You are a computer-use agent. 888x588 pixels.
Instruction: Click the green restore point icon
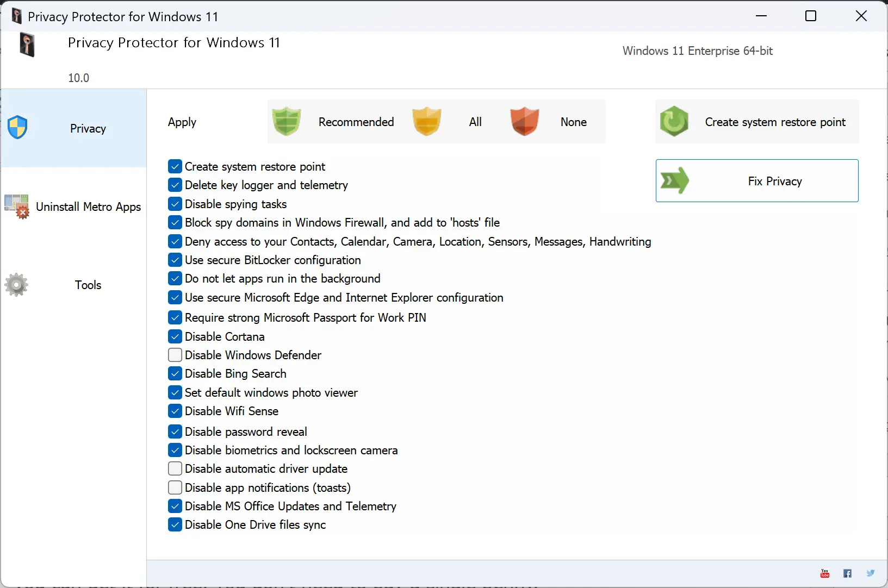click(x=674, y=121)
